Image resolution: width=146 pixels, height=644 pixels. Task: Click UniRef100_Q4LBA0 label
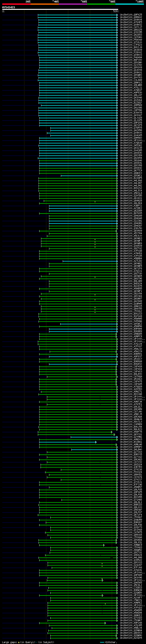point(131,450)
